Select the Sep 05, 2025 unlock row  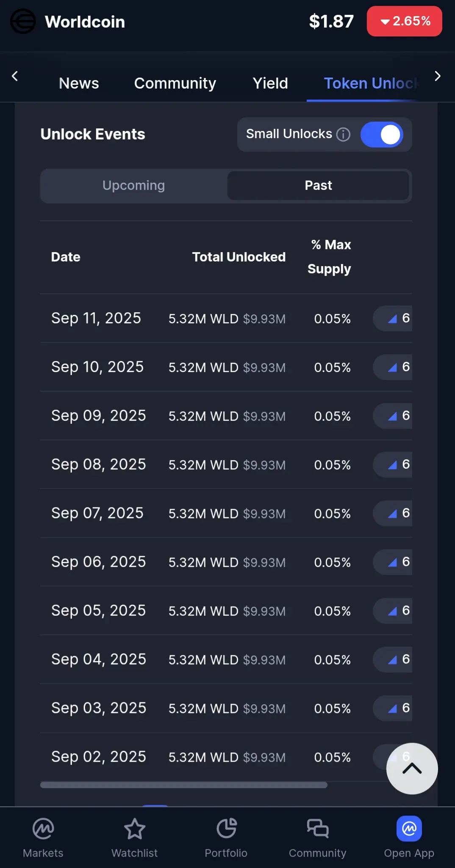[x=226, y=611]
